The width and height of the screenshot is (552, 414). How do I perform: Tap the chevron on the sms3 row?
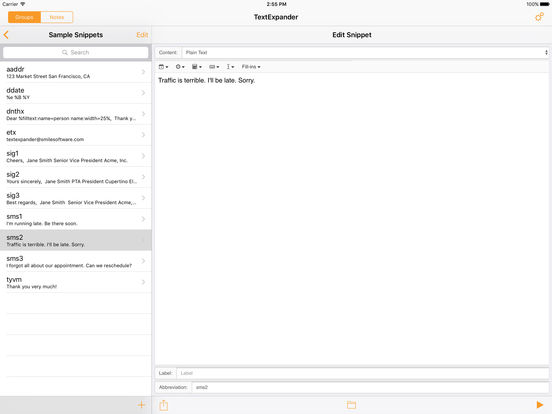143,261
